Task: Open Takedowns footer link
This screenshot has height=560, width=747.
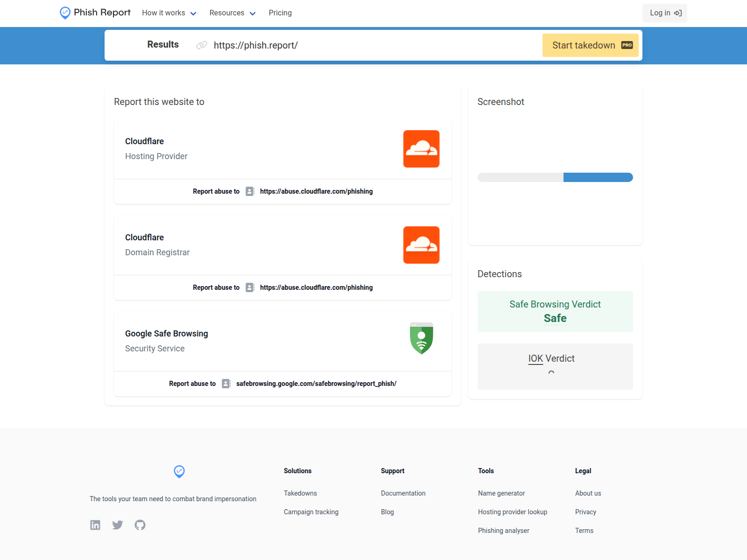Action: click(300, 493)
